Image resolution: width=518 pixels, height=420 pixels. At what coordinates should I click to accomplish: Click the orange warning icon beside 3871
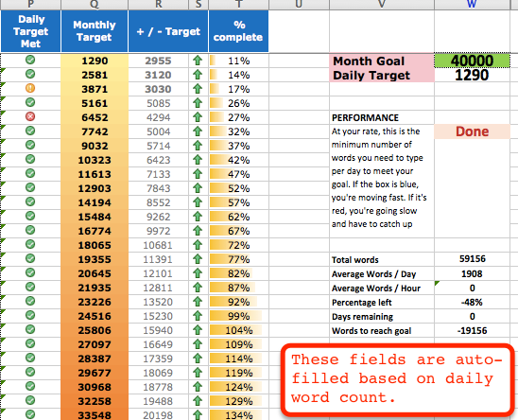pos(30,88)
